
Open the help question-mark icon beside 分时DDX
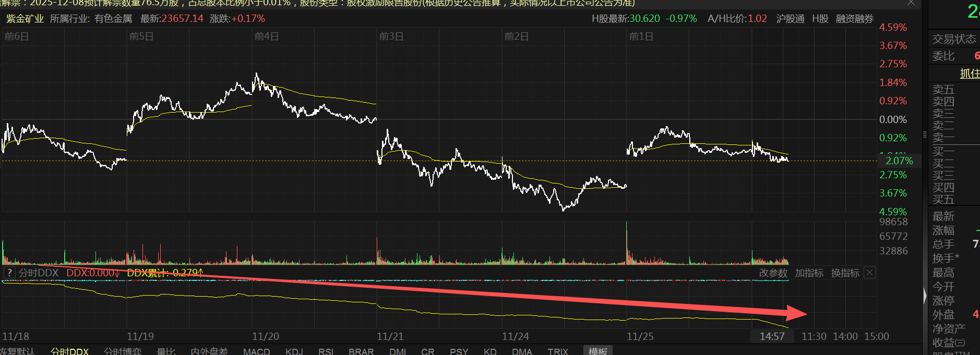(9, 273)
